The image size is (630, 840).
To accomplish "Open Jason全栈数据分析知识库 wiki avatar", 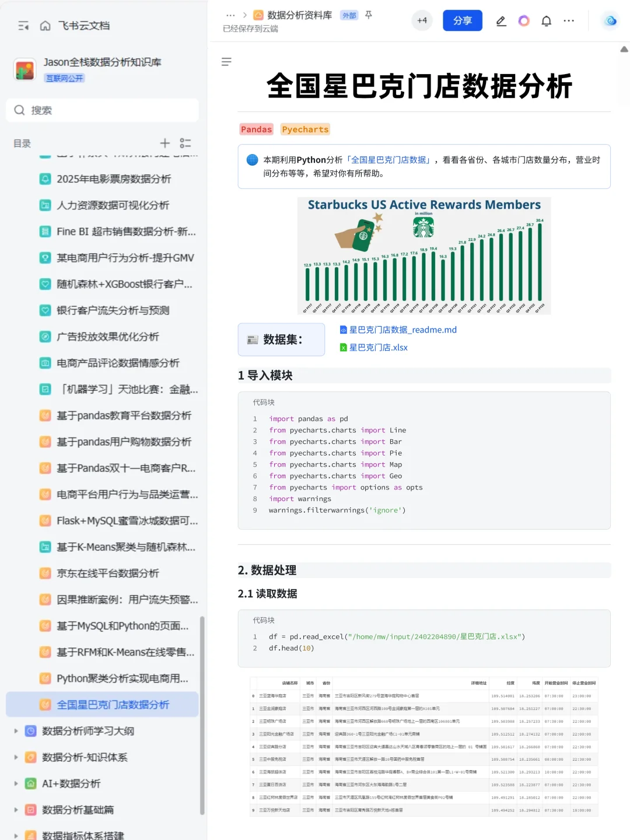I will click(24, 69).
